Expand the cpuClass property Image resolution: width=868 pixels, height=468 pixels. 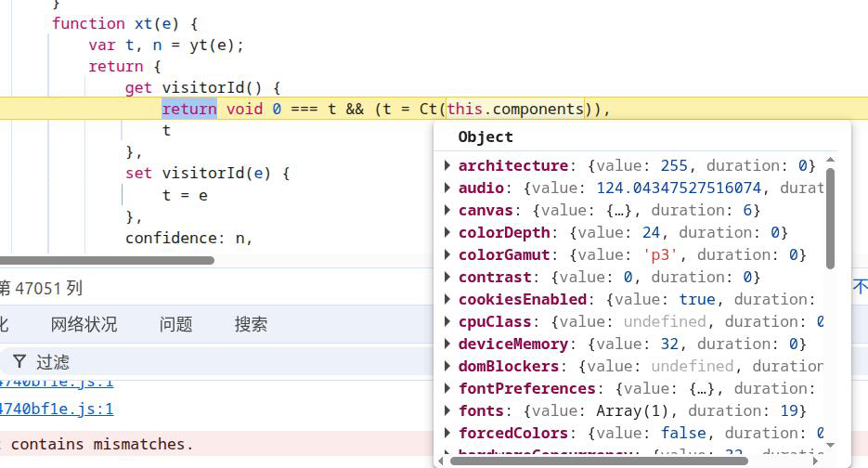[x=447, y=321]
